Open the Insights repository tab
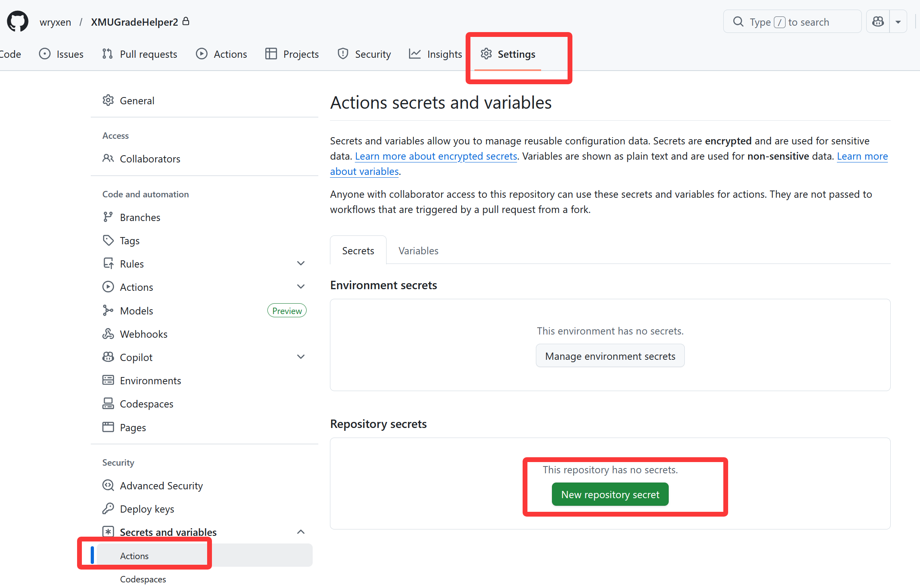 [436, 54]
